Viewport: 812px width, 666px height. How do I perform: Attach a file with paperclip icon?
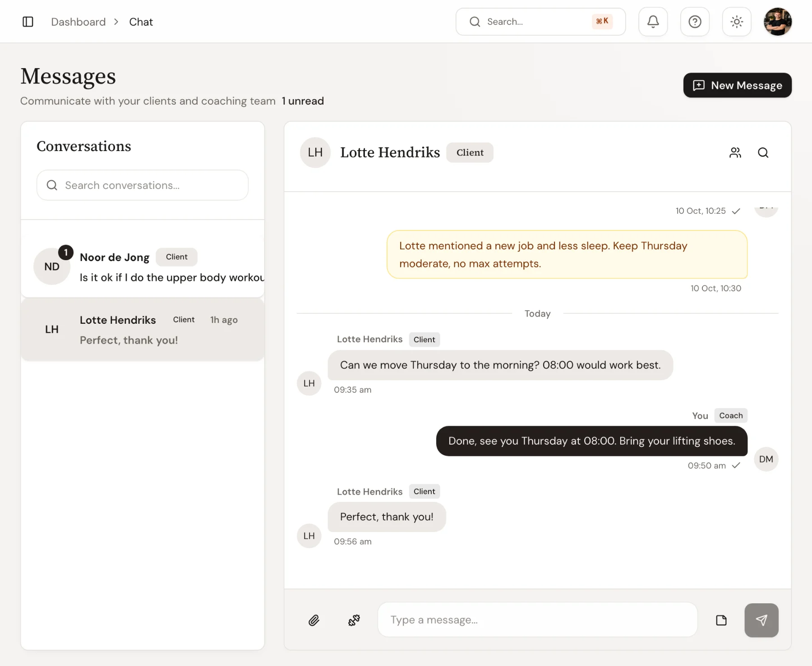(314, 620)
